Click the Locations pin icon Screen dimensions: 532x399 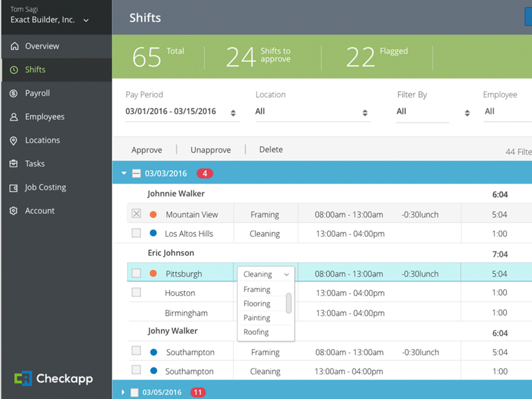(14, 140)
